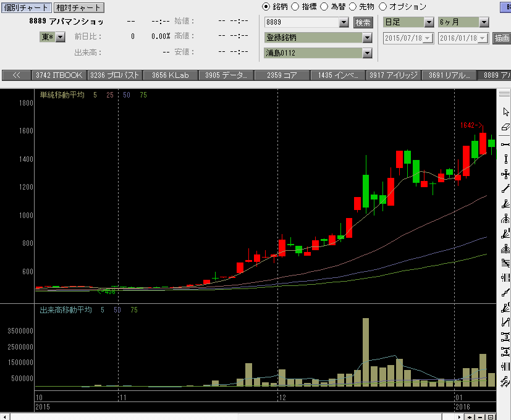Switch to the 3691 リアル tab
The image size is (511, 420).
(449, 75)
